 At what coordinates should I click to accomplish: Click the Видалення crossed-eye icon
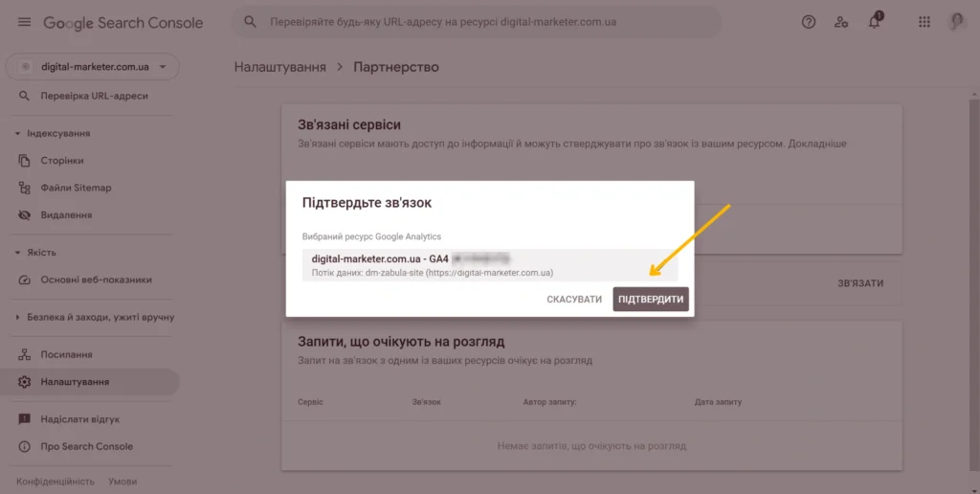(24, 215)
